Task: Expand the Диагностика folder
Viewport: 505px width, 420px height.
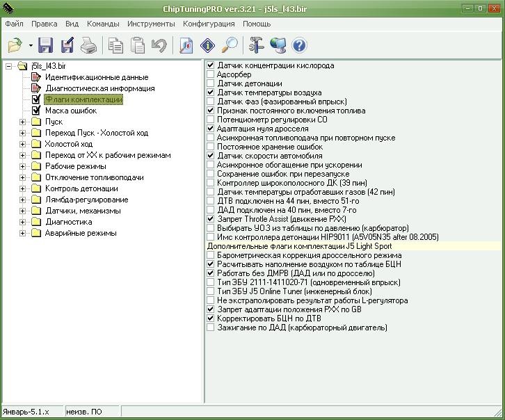Action: tap(22, 222)
